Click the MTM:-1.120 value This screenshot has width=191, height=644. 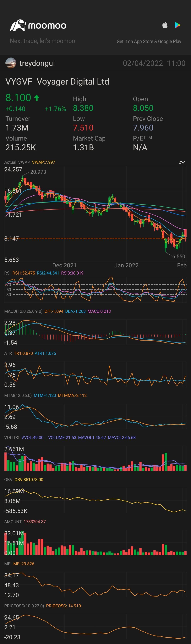pos(45,396)
